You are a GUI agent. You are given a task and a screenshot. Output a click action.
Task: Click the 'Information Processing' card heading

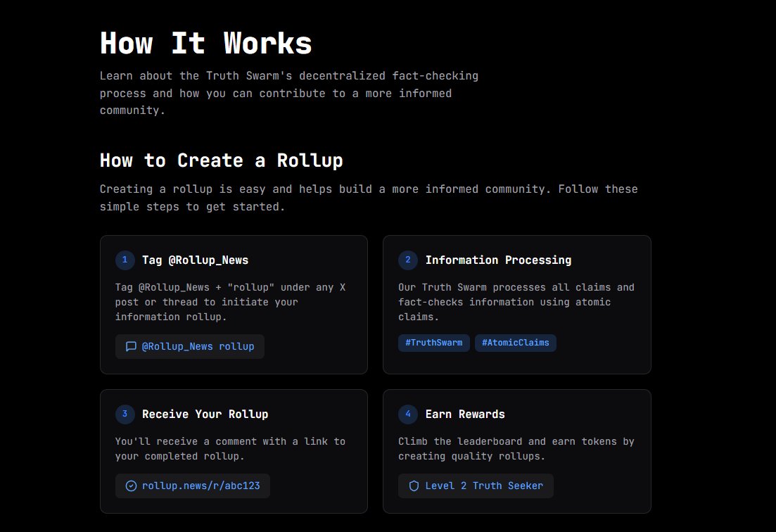tap(498, 260)
